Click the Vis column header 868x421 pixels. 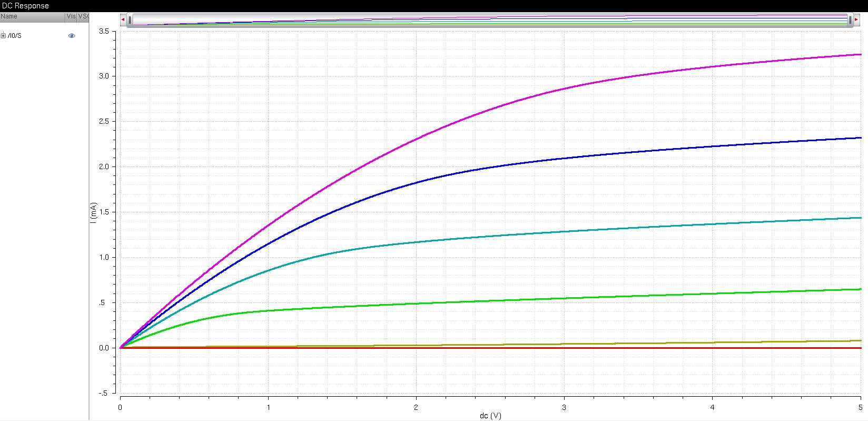(71, 16)
